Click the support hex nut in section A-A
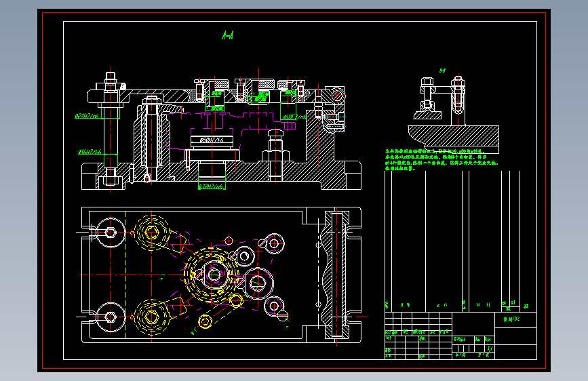588x381 pixels. pos(275,156)
